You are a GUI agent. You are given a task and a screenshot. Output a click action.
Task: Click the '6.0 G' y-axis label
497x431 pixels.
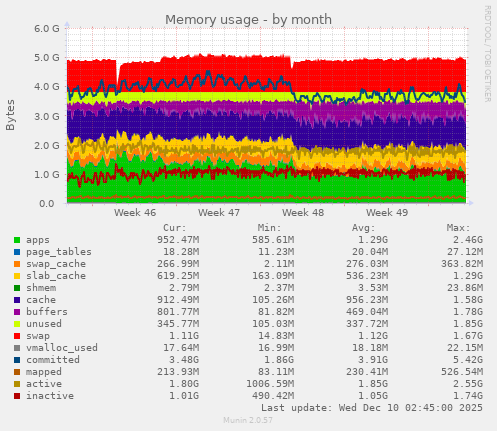[47, 28]
